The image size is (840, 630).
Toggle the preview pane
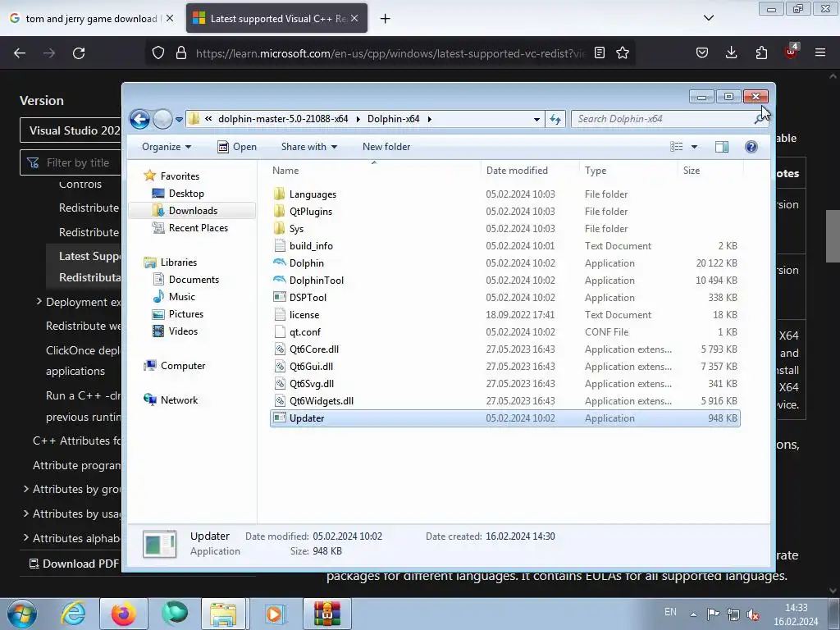pos(722,147)
